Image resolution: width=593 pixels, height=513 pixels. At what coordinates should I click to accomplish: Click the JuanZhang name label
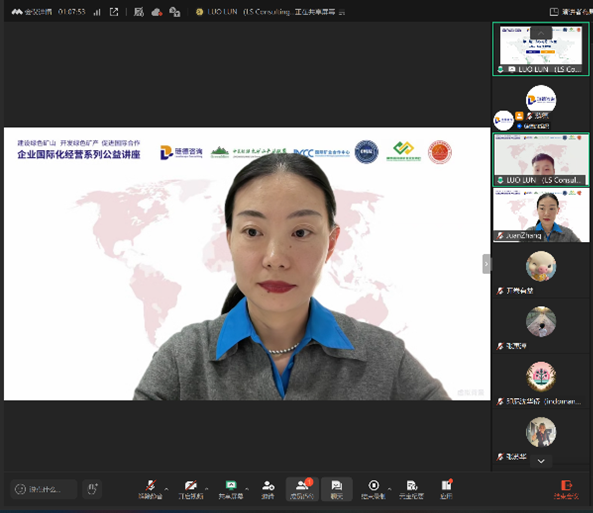click(523, 236)
